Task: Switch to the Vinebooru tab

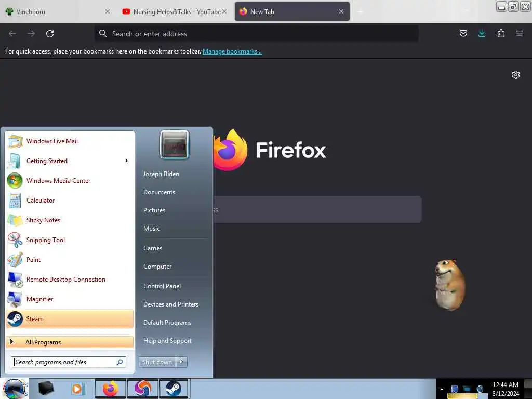Action: tap(58, 11)
